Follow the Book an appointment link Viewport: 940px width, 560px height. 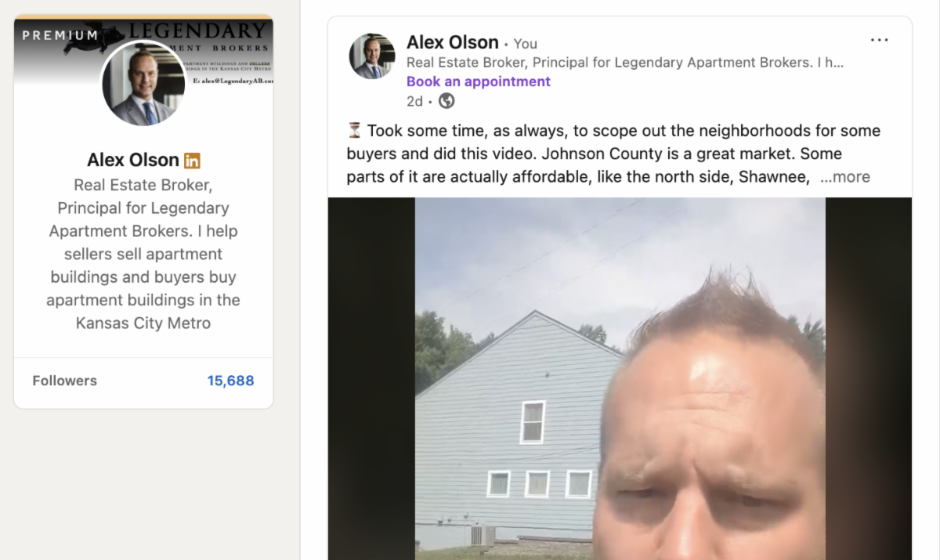pos(479,81)
